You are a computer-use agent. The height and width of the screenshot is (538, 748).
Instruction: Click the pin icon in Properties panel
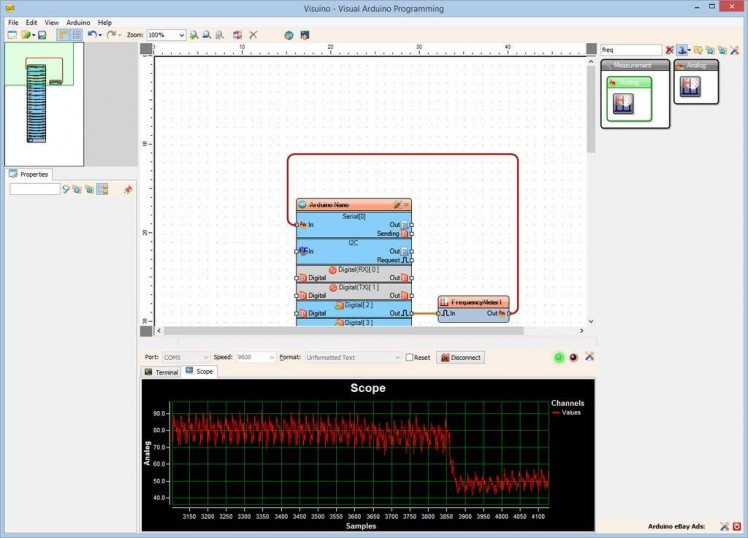click(127, 189)
